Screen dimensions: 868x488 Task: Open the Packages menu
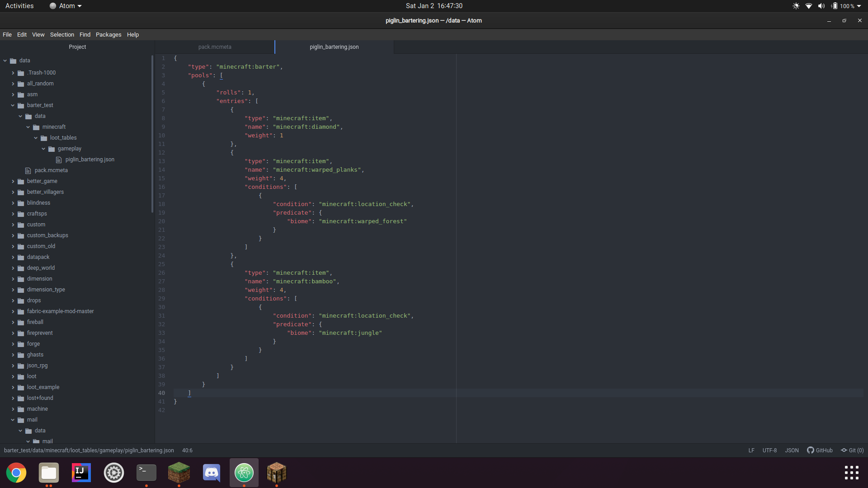coord(108,35)
